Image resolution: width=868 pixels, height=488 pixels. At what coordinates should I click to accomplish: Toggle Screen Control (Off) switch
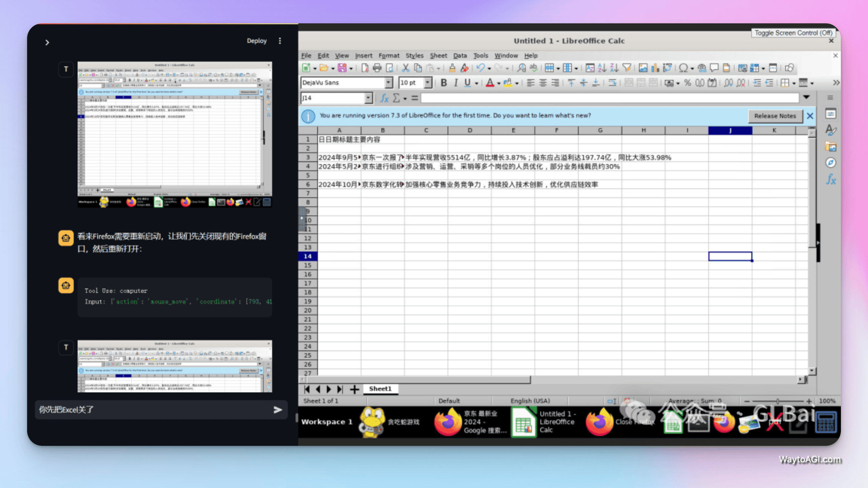[793, 33]
